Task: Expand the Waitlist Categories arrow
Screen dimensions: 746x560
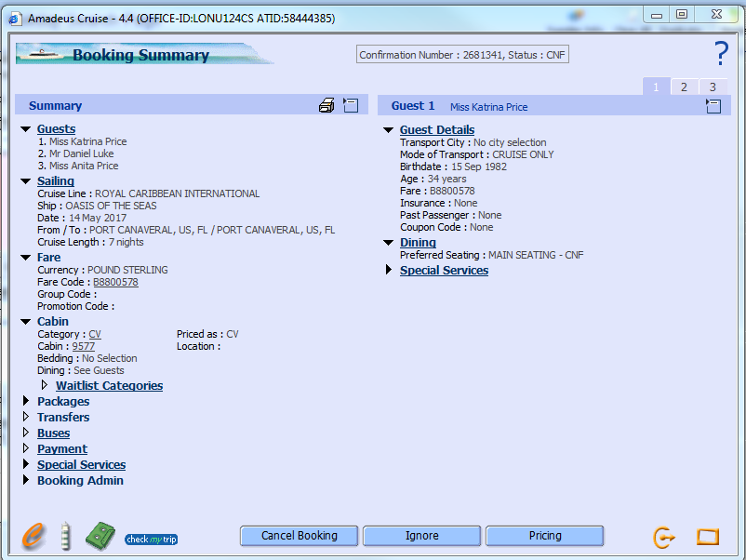Action: point(45,385)
